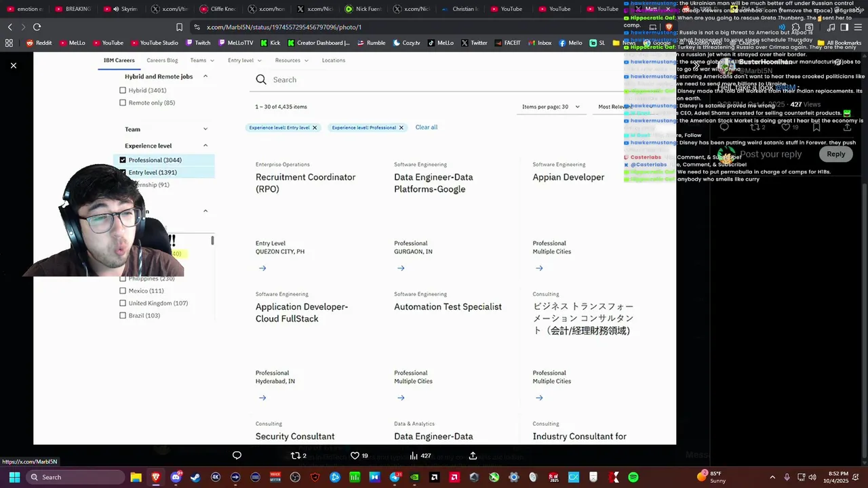
Task: Check the Philippines (230) checkbox
Action: [123, 279]
